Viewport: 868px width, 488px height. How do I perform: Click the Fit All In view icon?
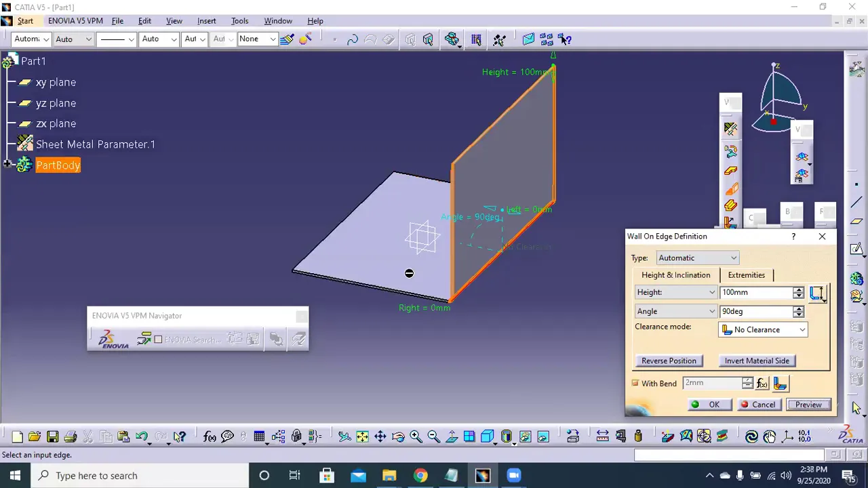363,437
